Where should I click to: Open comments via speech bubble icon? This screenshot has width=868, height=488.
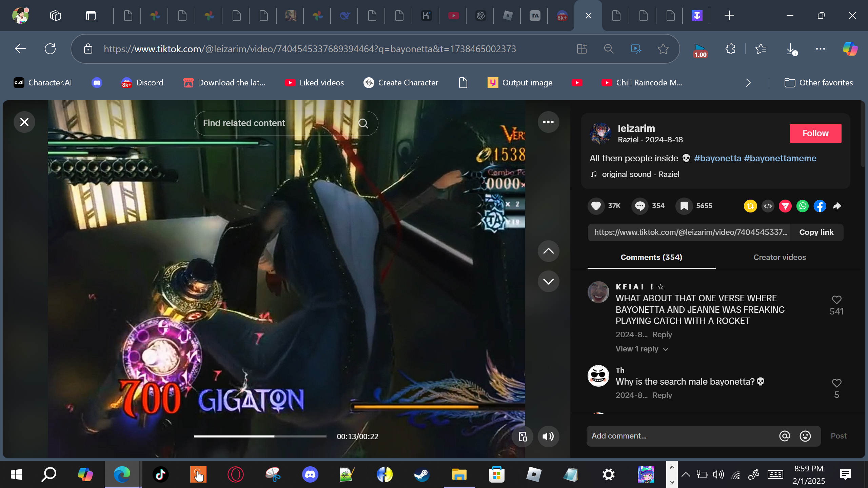(x=640, y=206)
